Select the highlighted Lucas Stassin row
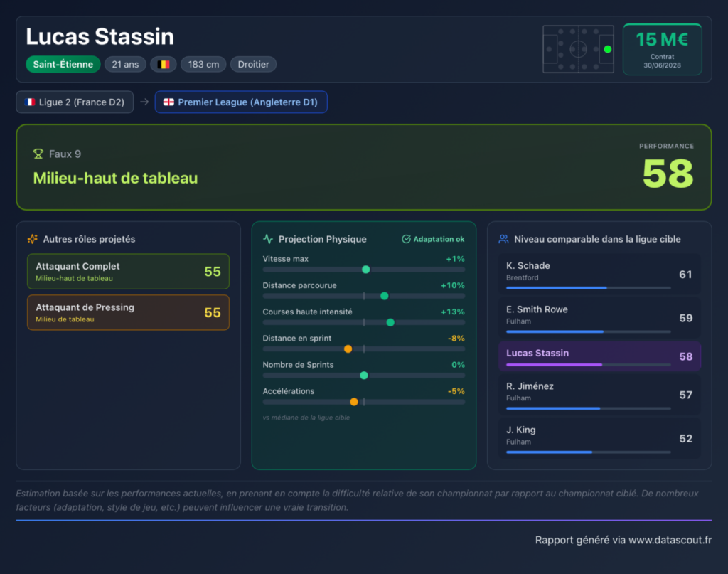Viewport: 728px width, 574px height. tap(599, 356)
